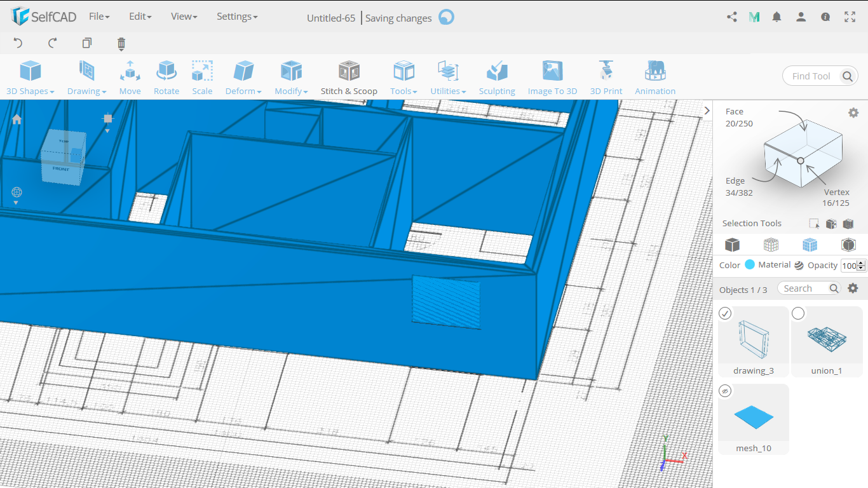Image resolution: width=868 pixels, height=488 pixels.
Task: Select the rightmost cube selection icon
Action: tap(848, 224)
